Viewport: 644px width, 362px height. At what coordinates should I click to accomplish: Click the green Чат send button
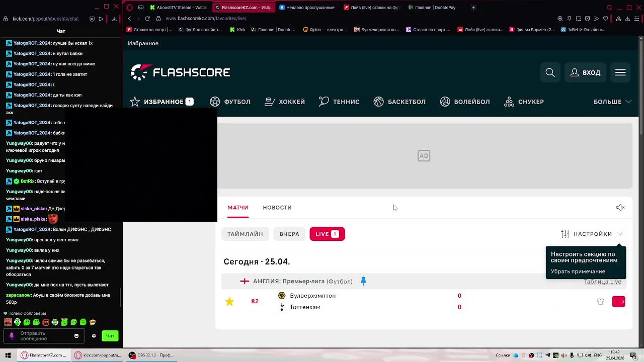(x=110, y=336)
